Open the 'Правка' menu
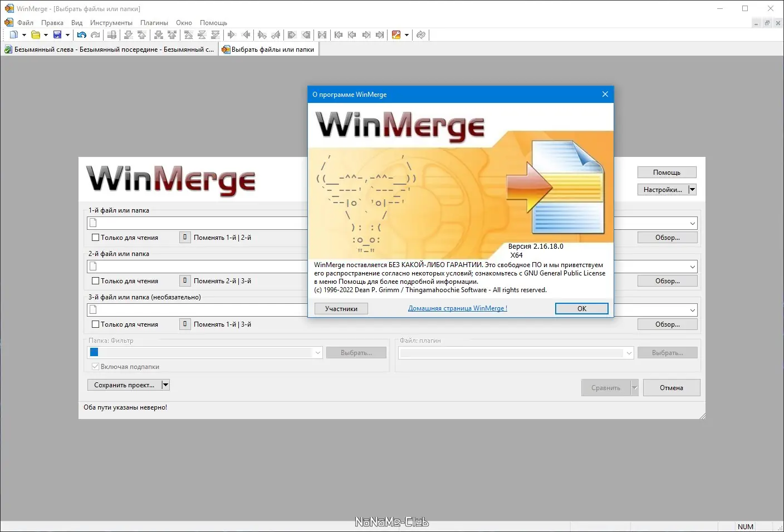 tap(52, 23)
